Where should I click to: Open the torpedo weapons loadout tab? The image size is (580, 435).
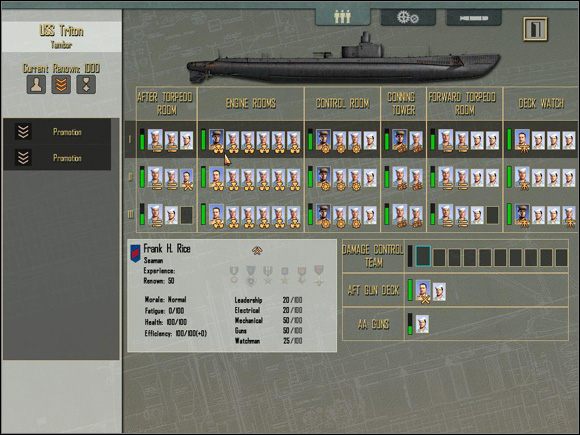[474, 18]
